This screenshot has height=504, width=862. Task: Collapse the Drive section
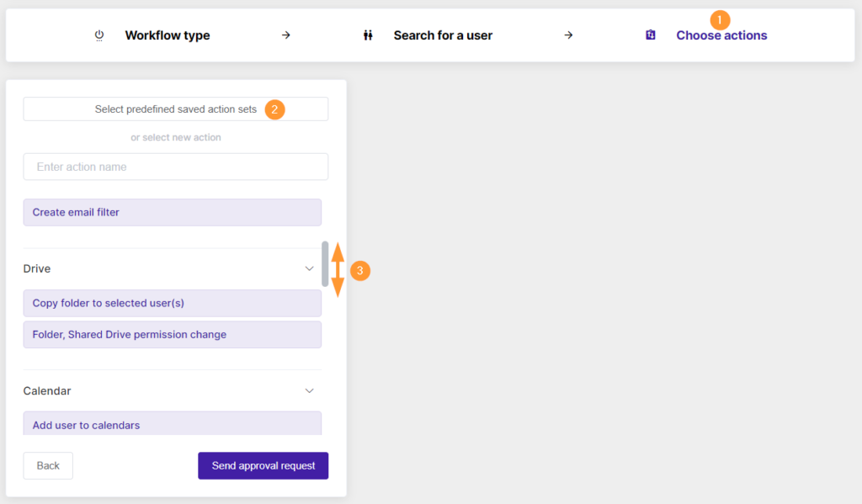309,268
